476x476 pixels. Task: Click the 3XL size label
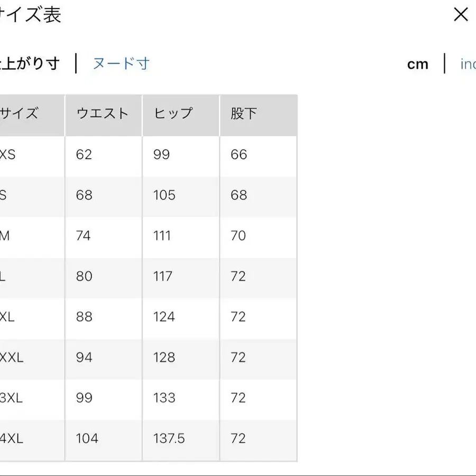click(x=12, y=398)
